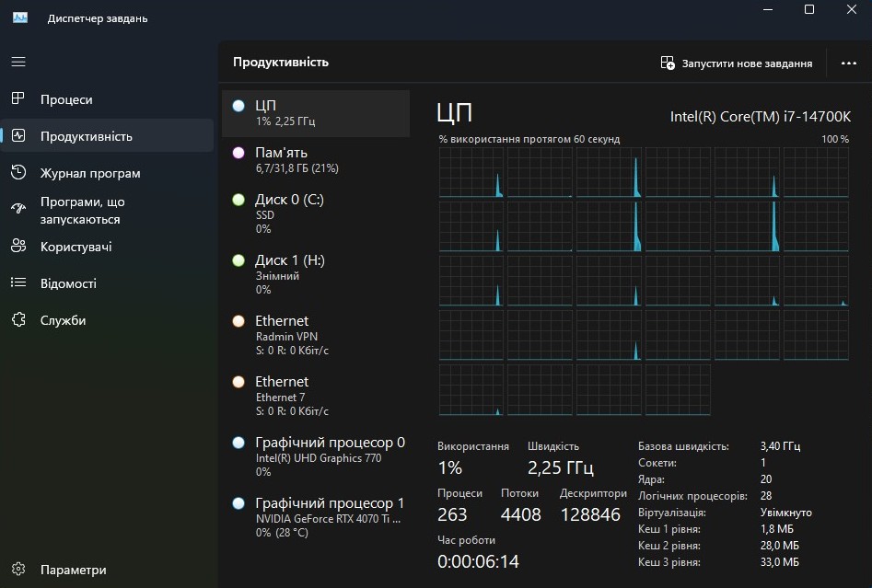Click Запустити нове завдання button
Viewport: 872px width, 588px height.
pyautogui.click(x=737, y=63)
